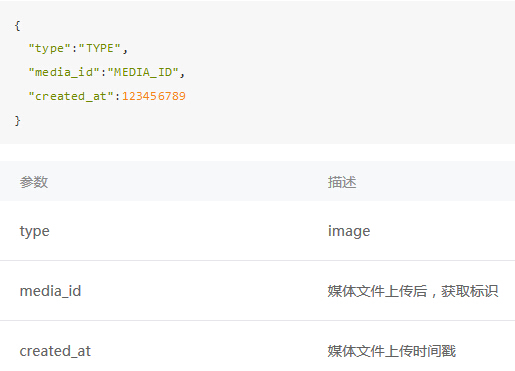Click the 媒体文件上传时间戳 description text

(392, 351)
